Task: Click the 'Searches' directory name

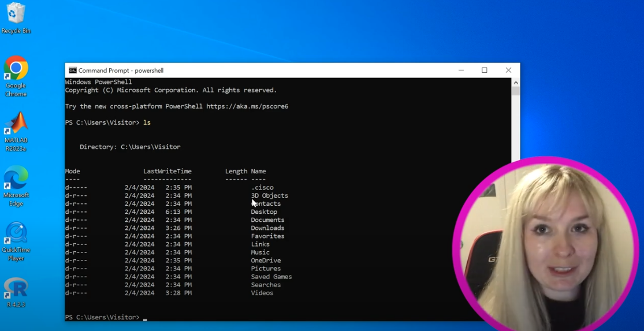Action: (x=266, y=285)
